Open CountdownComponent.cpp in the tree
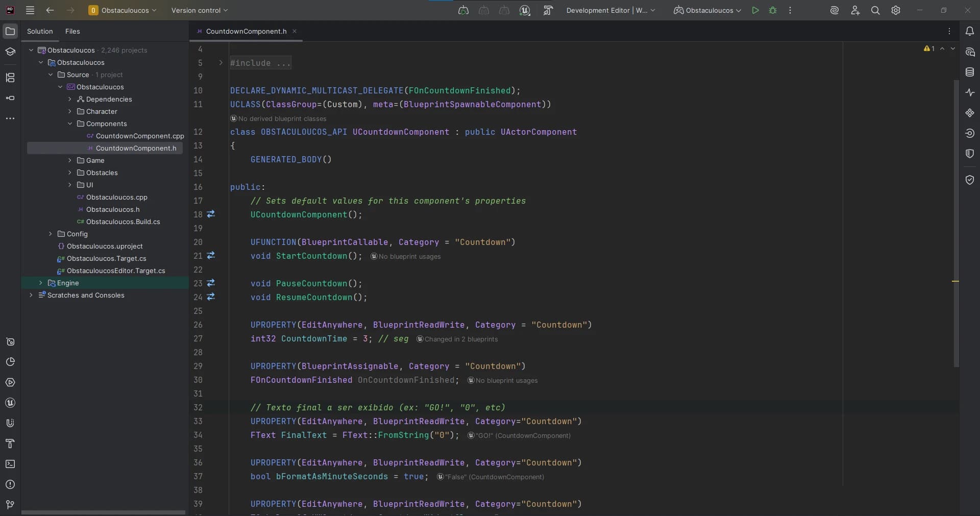This screenshot has width=980, height=516. pyautogui.click(x=139, y=136)
